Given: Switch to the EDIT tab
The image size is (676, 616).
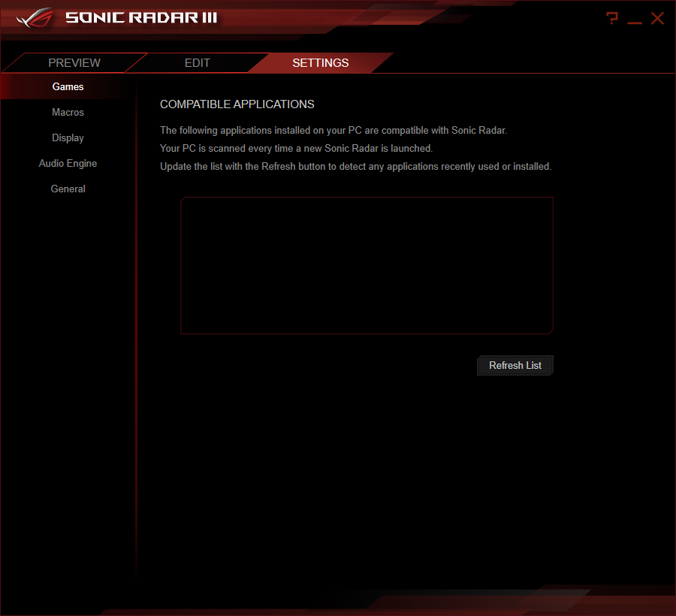Looking at the screenshot, I should pyautogui.click(x=197, y=63).
